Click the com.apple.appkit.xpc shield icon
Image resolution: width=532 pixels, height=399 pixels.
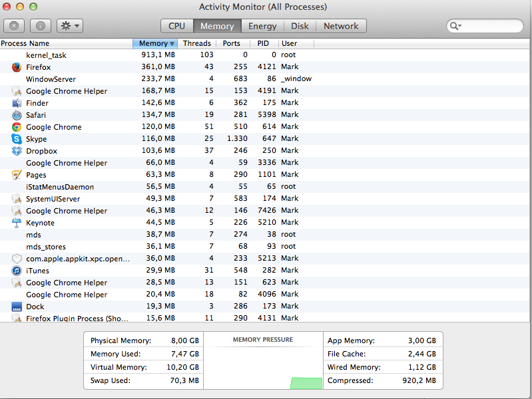coord(17,259)
